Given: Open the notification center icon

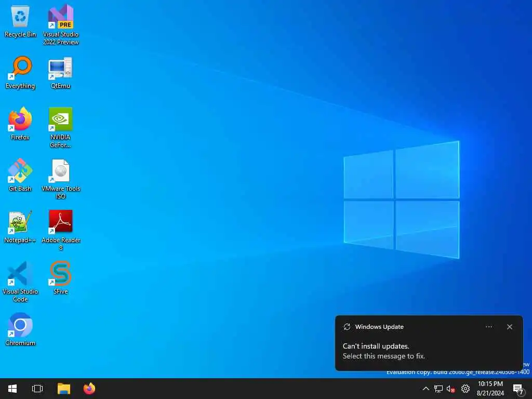Looking at the screenshot, I should (518, 389).
